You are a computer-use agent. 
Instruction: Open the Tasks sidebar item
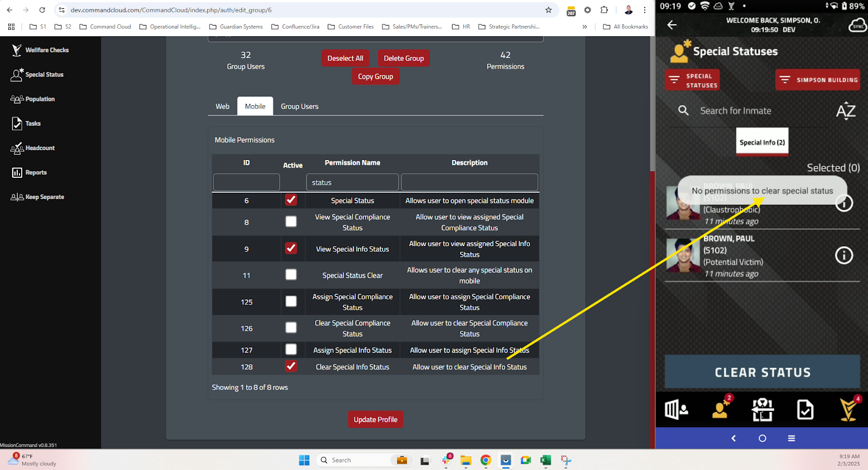click(x=27, y=124)
